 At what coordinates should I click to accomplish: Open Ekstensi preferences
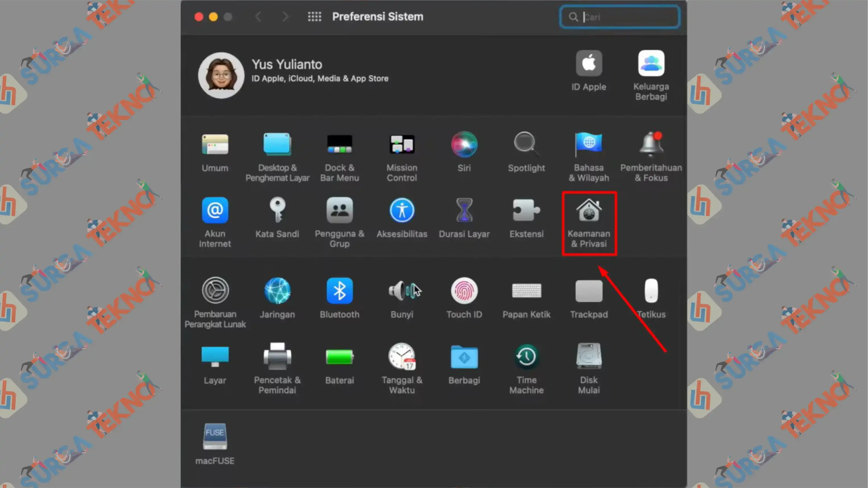526,210
